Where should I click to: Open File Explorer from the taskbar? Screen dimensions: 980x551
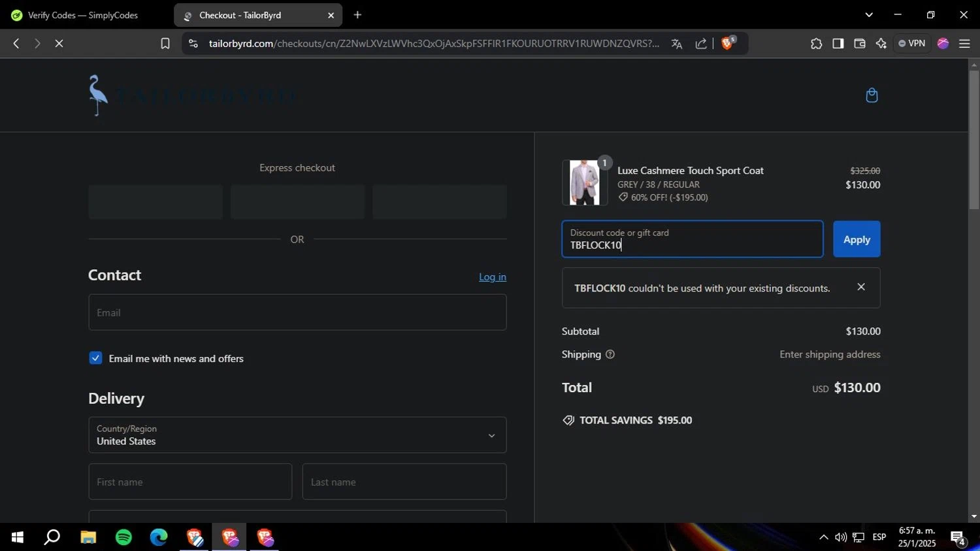88,537
